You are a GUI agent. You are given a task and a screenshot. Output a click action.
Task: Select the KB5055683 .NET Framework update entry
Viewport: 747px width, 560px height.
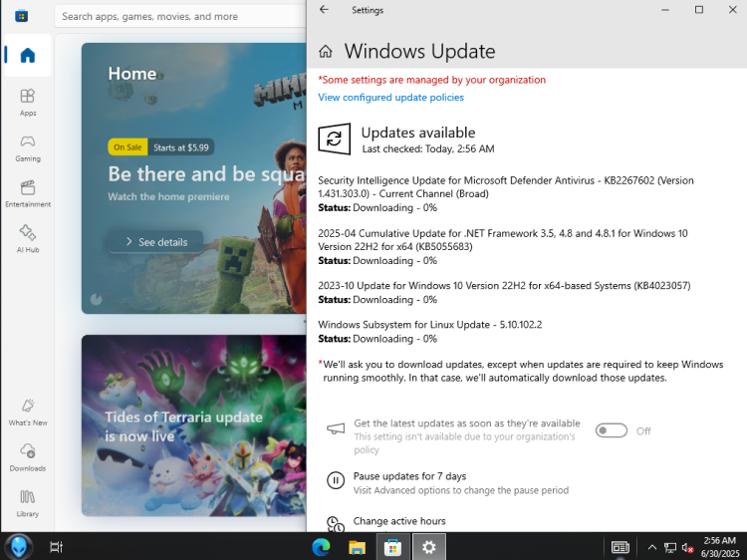click(503, 240)
